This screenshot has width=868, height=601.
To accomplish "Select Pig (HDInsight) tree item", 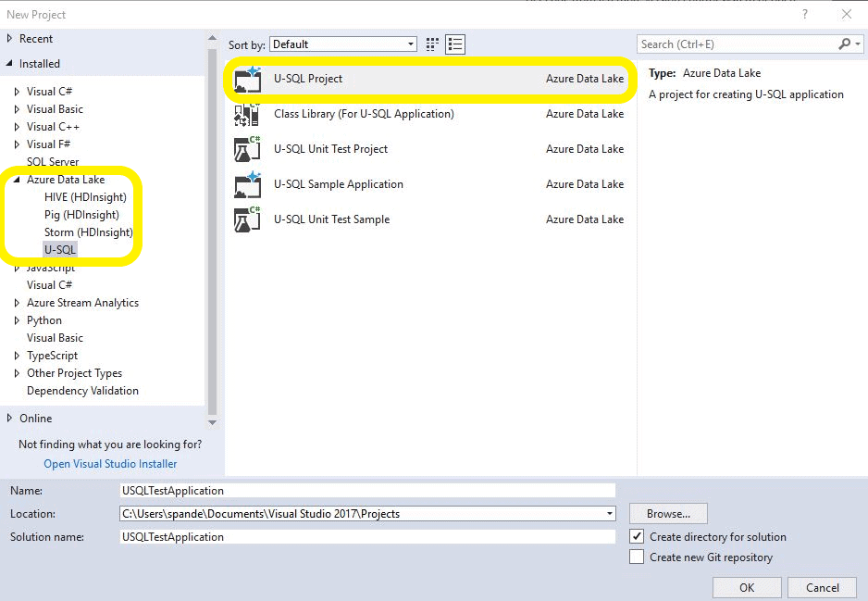I will (81, 215).
